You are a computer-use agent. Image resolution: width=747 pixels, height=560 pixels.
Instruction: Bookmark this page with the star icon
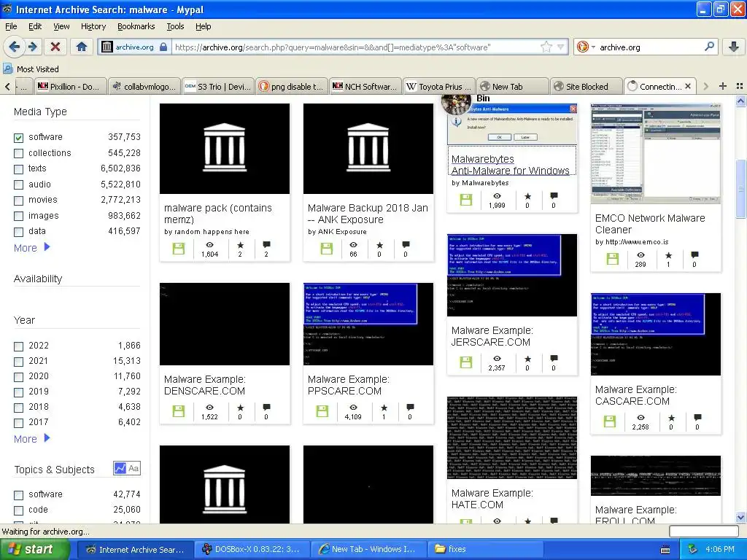546,47
